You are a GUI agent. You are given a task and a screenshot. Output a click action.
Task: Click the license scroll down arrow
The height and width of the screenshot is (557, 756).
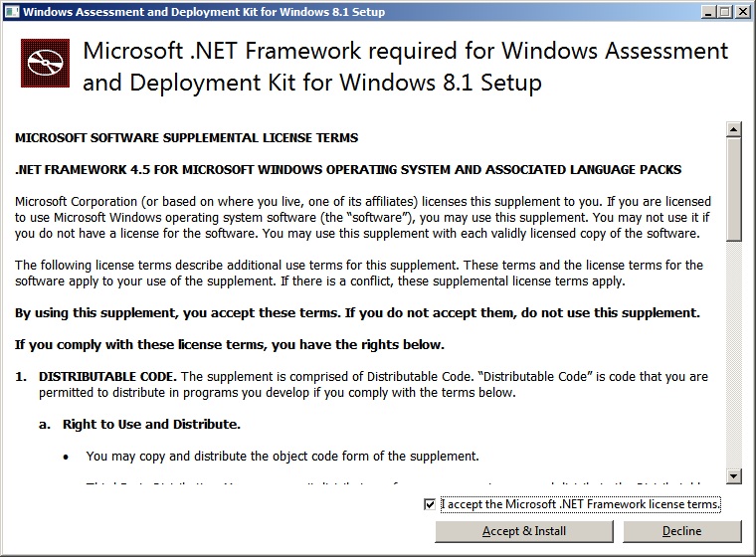(x=734, y=475)
